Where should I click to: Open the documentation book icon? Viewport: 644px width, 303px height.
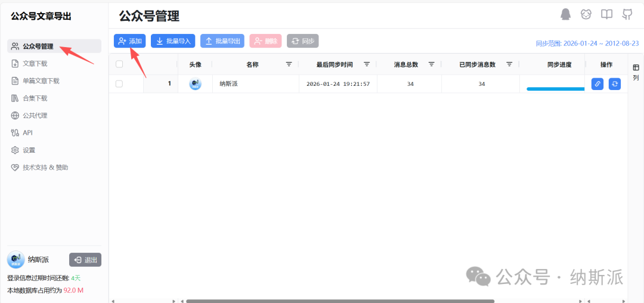(x=606, y=14)
